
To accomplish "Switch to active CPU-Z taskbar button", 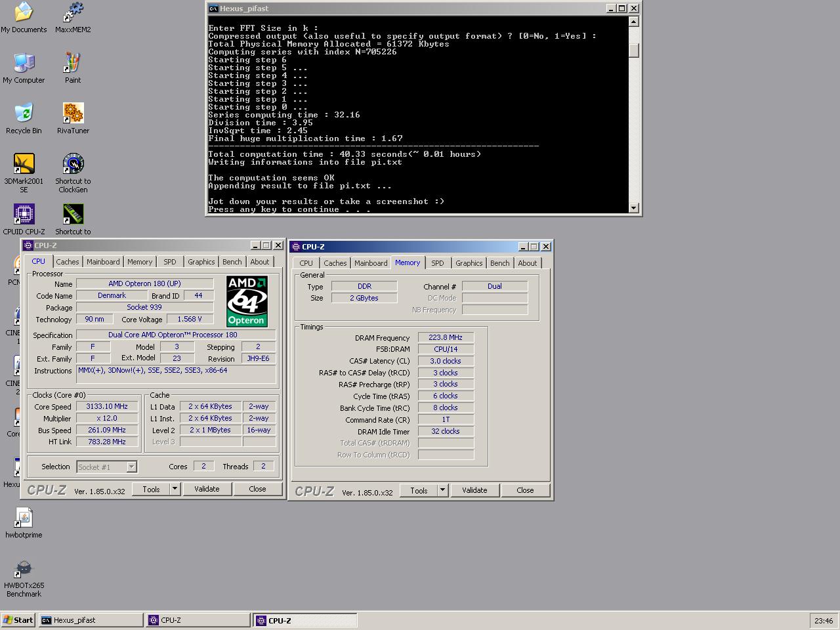I will pos(305,620).
